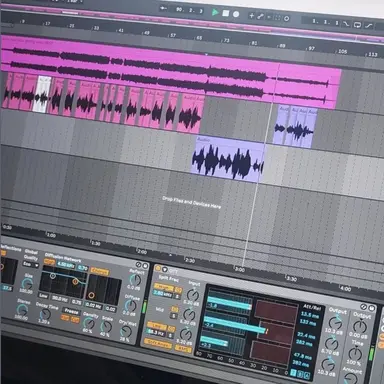Click the MIDI Arrangement Overdub plus icon

(x=252, y=16)
